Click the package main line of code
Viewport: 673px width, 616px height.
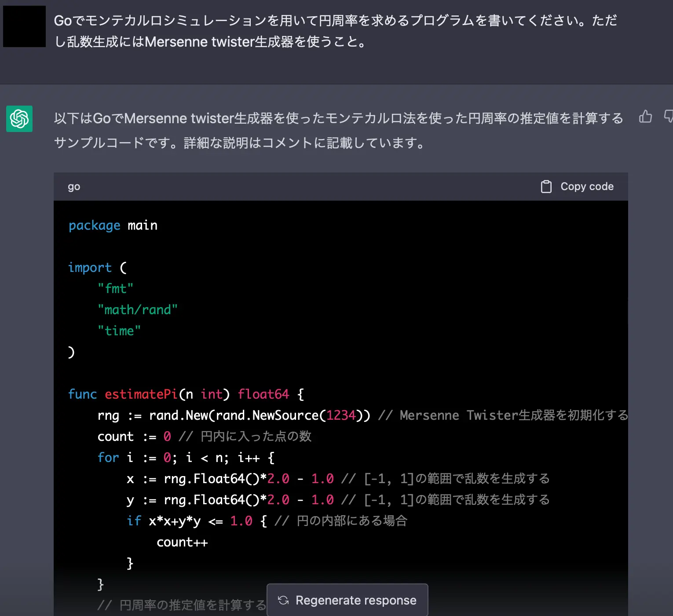pyautogui.click(x=113, y=225)
